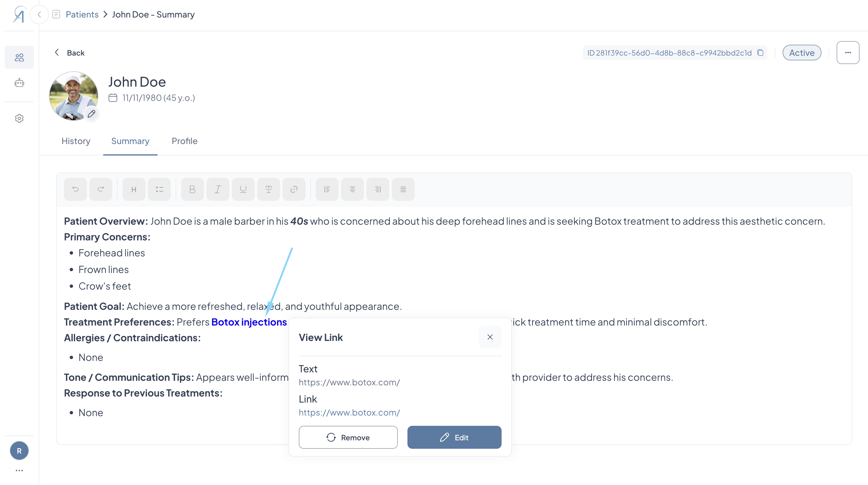The image size is (868, 485).
Task: Insert a bullet list
Action: pyautogui.click(x=159, y=189)
